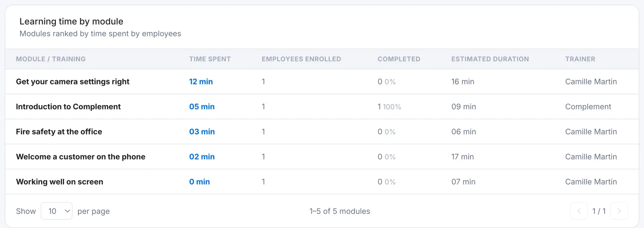The height and width of the screenshot is (228, 644).
Task: Select the 16 min estimated duration cell
Action: [462, 82]
